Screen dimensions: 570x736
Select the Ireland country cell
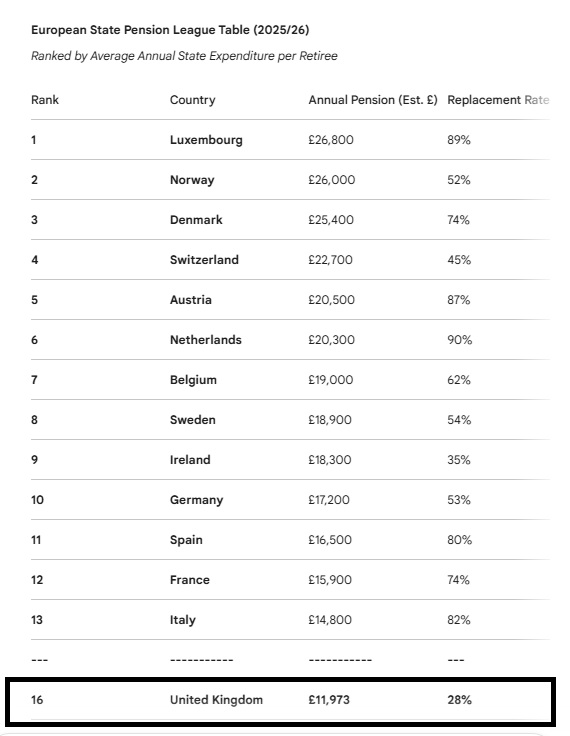(190, 460)
